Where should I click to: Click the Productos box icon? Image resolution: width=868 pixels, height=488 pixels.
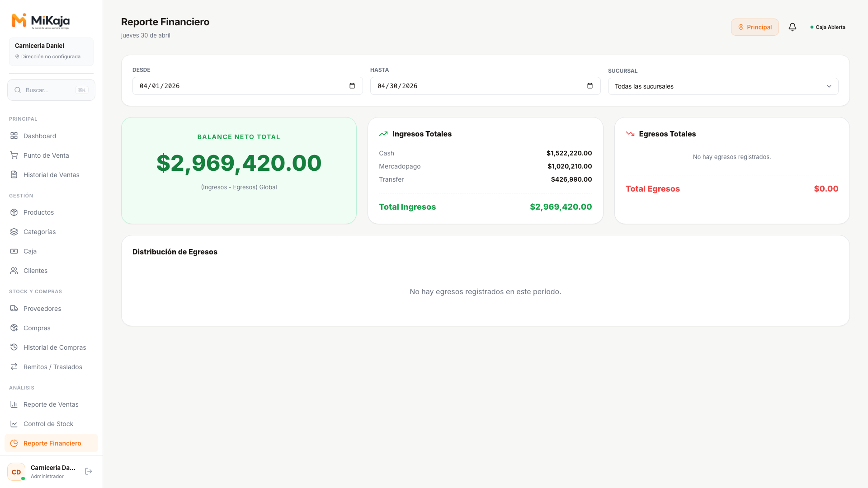click(14, 212)
